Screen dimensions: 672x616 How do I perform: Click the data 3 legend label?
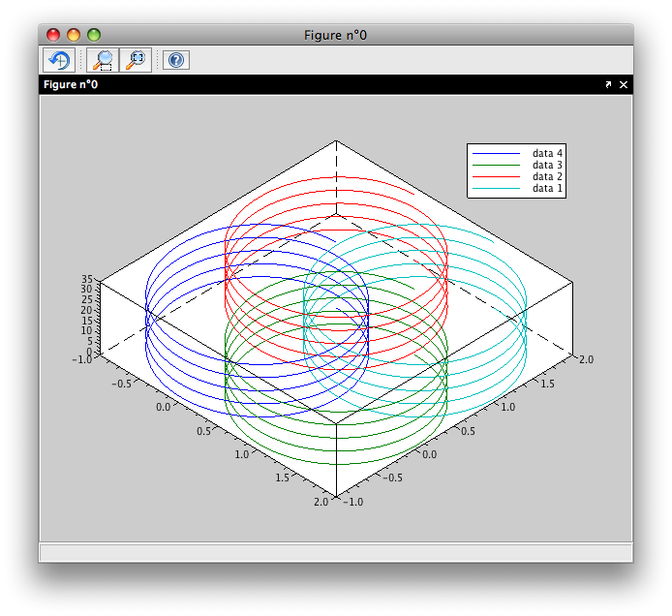pyautogui.click(x=547, y=166)
